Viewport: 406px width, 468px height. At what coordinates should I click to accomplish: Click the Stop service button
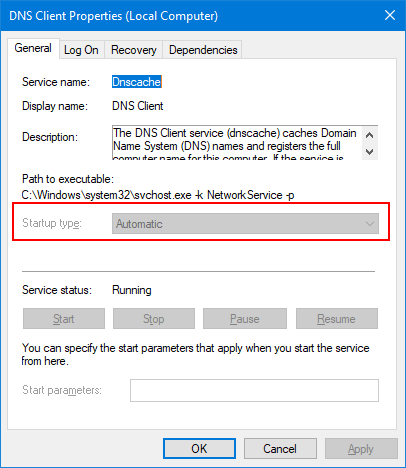(x=154, y=319)
